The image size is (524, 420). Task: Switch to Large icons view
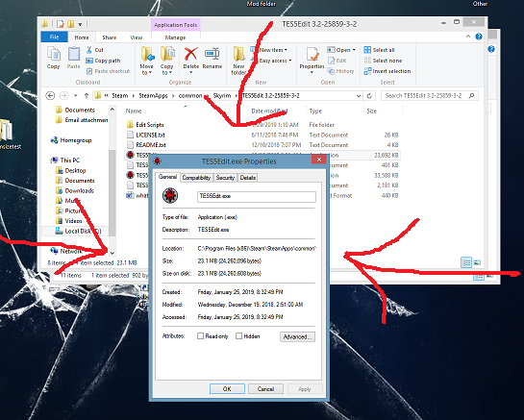point(477,262)
